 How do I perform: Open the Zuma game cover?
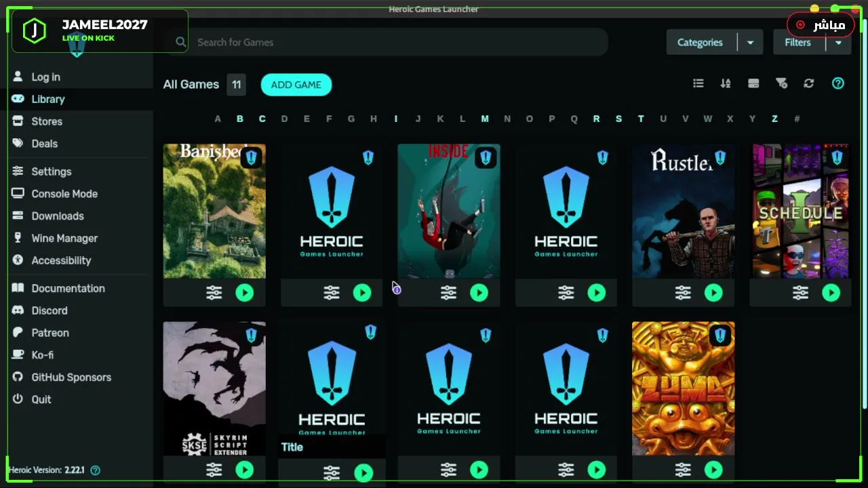click(683, 388)
